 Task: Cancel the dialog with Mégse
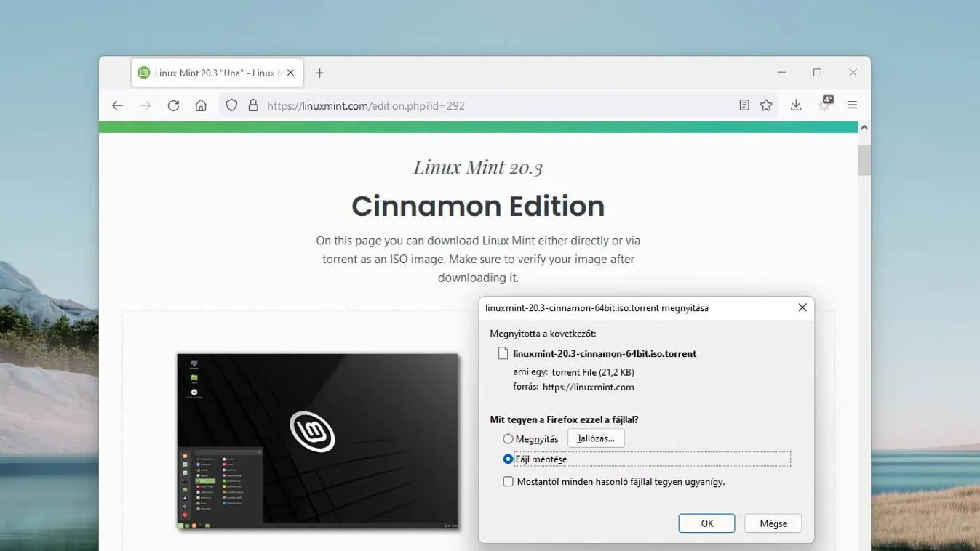(773, 523)
